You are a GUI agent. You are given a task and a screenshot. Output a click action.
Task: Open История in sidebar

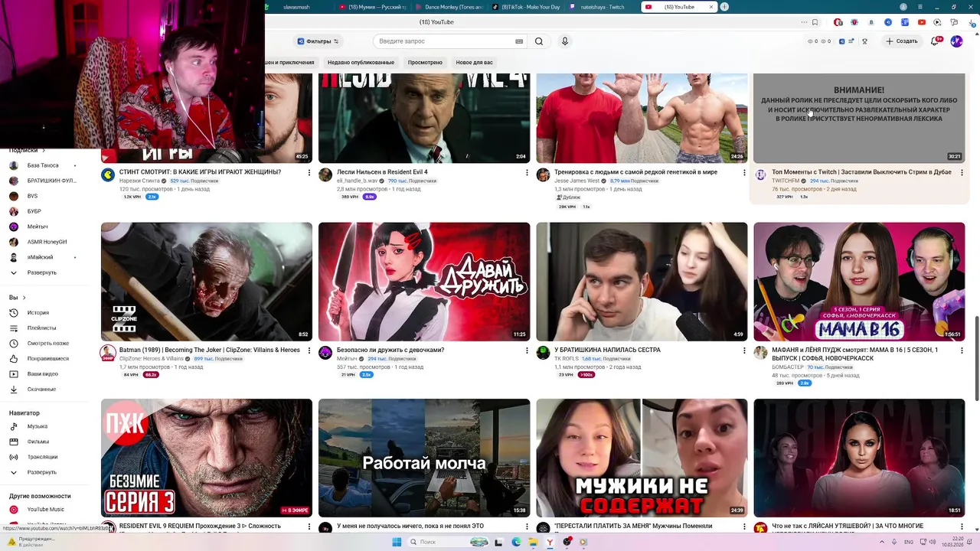pyautogui.click(x=38, y=313)
